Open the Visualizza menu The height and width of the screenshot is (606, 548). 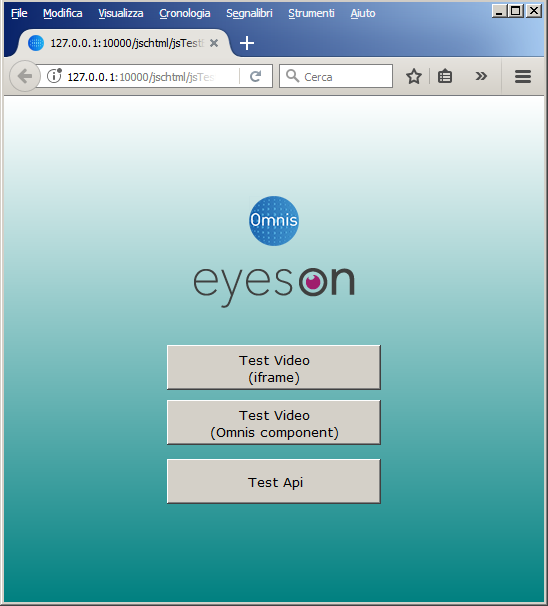pyautogui.click(x=121, y=13)
